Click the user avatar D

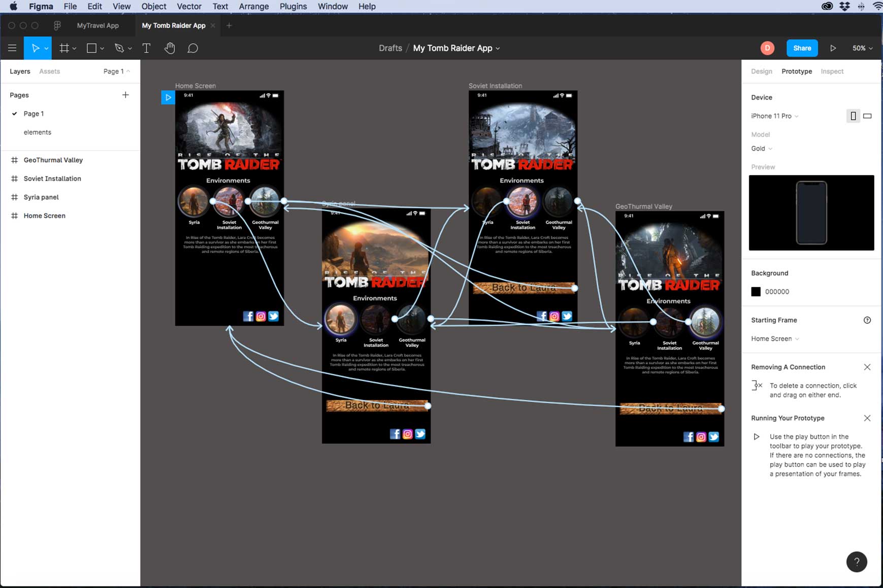[767, 48]
